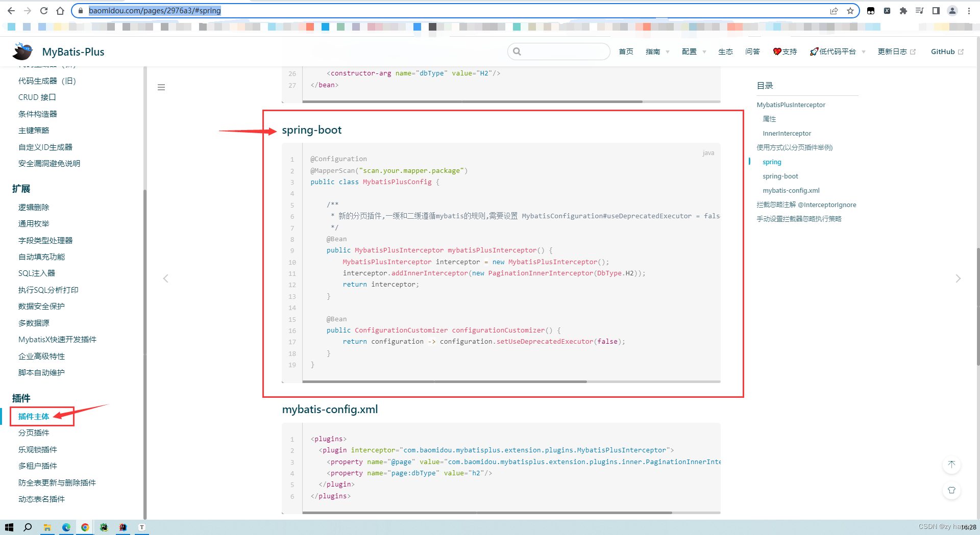Jump to mybatis-config.xml in table of contents

[x=791, y=191]
